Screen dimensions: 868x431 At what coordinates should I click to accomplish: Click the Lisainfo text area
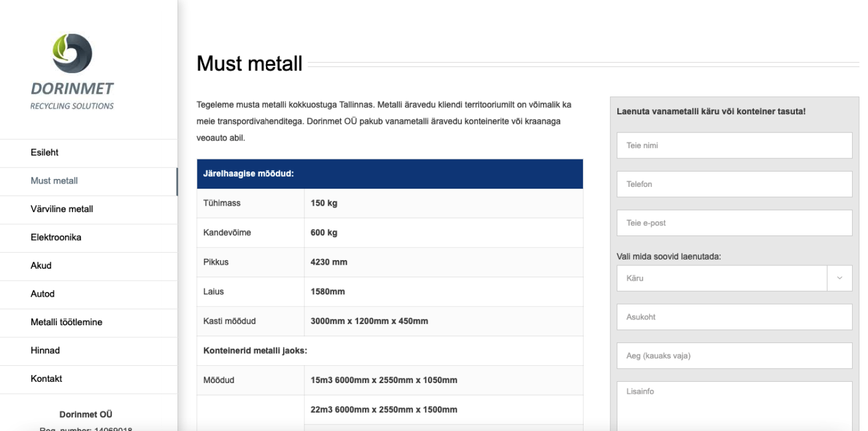(x=734, y=405)
